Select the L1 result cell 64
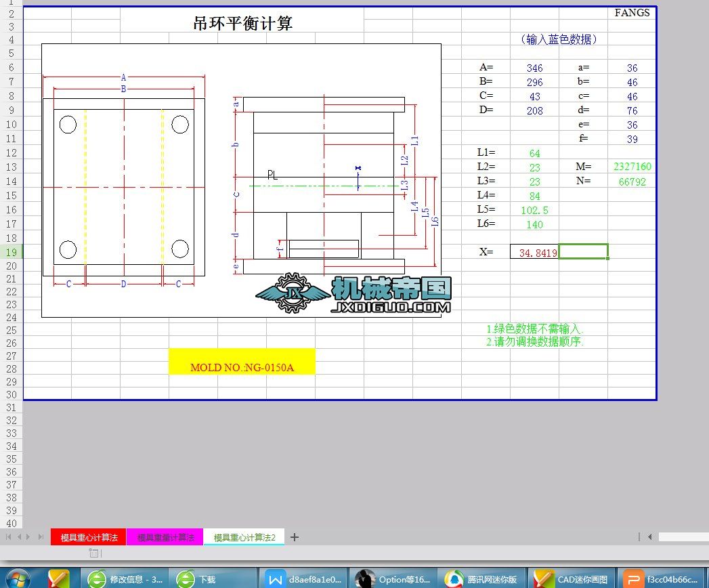709x588 pixels. [534, 153]
